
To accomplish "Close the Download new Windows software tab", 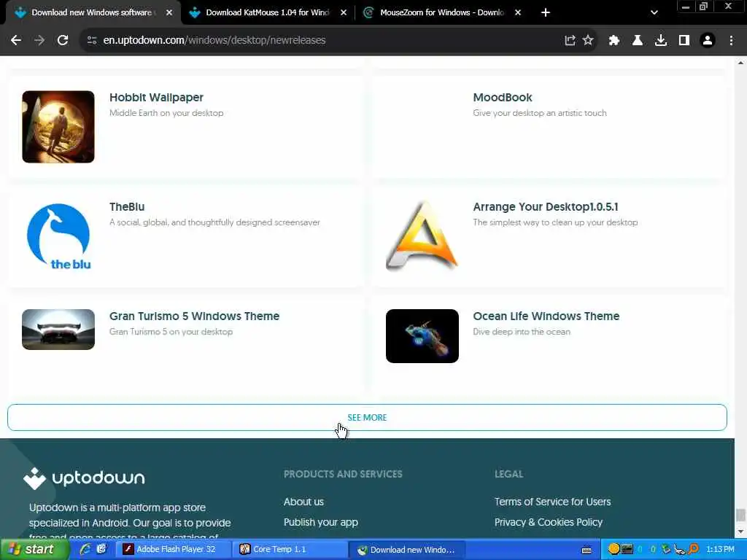I will coord(169,13).
